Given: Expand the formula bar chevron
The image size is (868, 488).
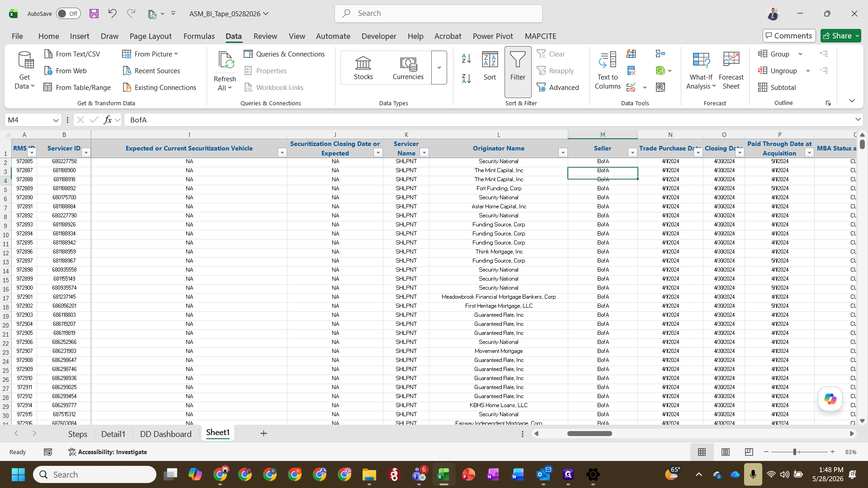Looking at the screenshot, I should coord(858,120).
